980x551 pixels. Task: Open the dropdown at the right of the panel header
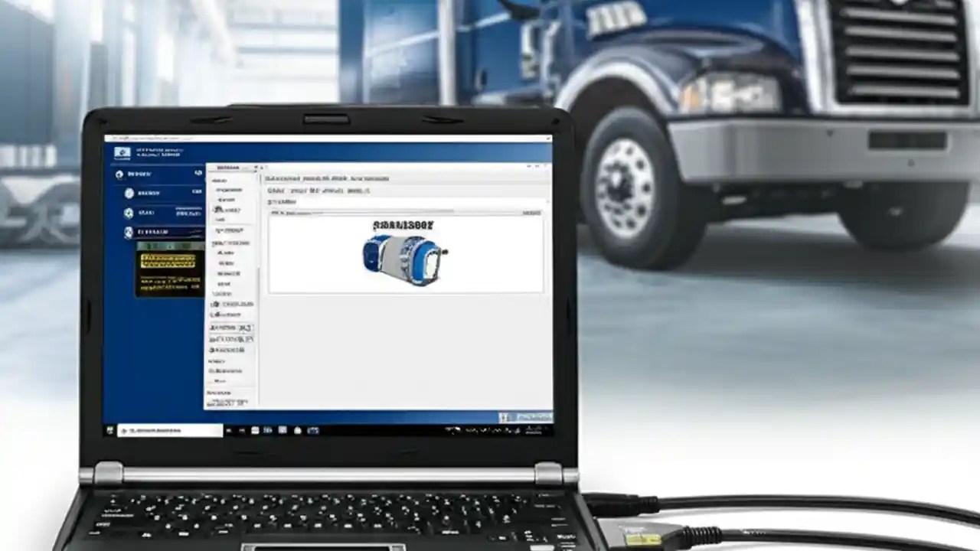[x=532, y=213]
